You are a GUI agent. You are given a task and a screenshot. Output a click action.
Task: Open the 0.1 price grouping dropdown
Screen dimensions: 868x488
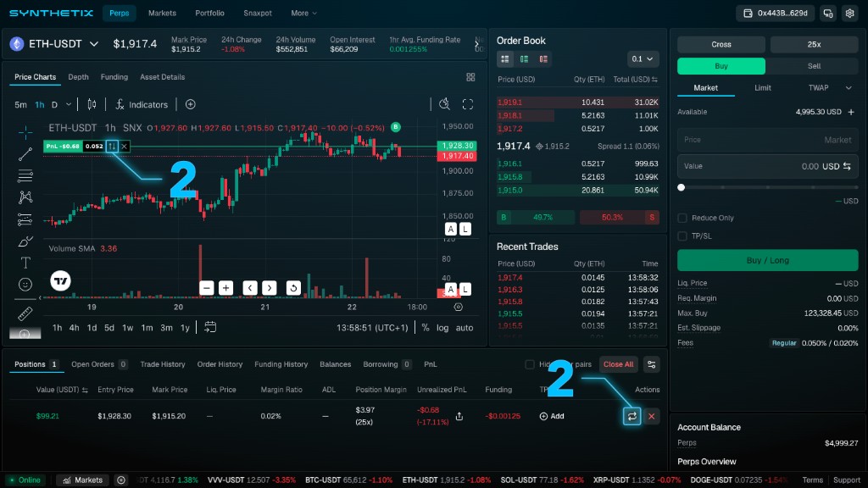click(x=643, y=58)
